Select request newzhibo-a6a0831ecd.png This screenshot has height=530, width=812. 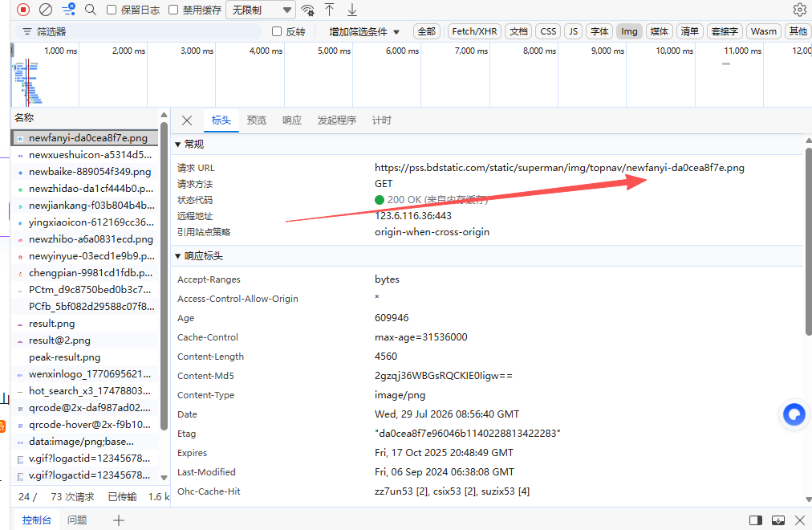point(84,238)
